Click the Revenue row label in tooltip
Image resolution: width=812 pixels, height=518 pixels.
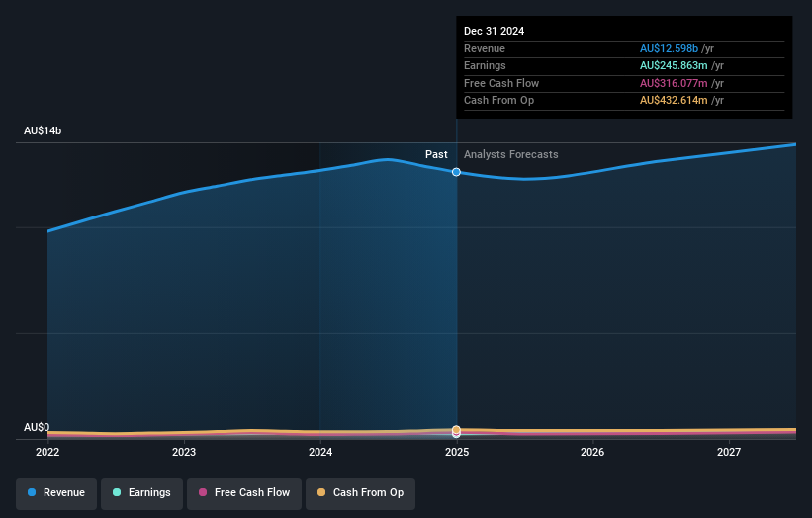click(485, 48)
